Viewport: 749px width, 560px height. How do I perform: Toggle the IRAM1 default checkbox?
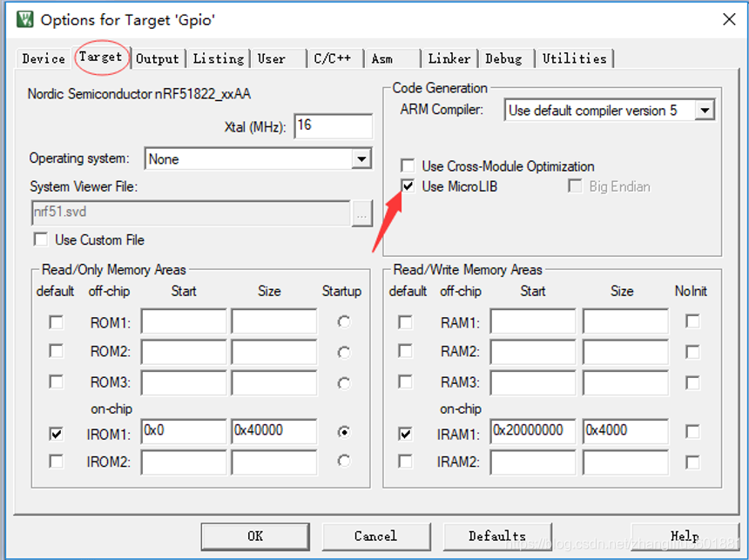coord(405,434)
